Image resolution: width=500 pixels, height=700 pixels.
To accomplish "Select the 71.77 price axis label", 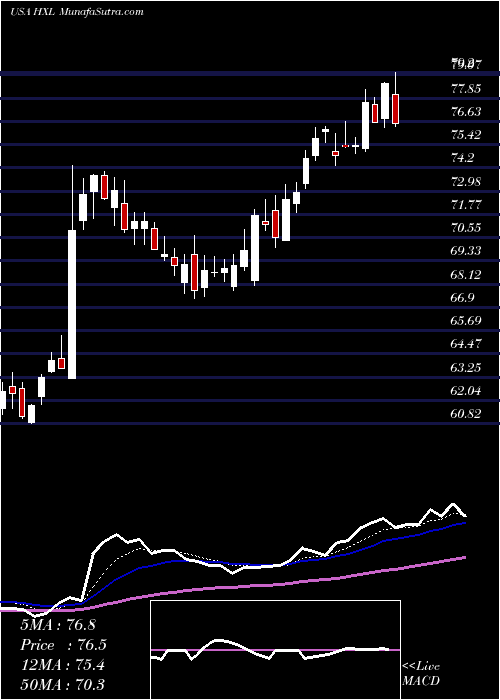I will (x=466, y=204).
